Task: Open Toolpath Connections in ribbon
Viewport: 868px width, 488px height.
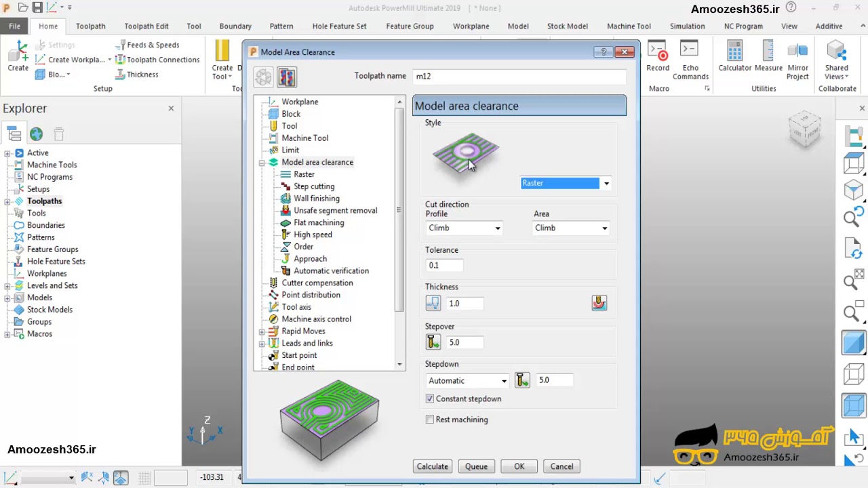Action: [x=157, y=60]
